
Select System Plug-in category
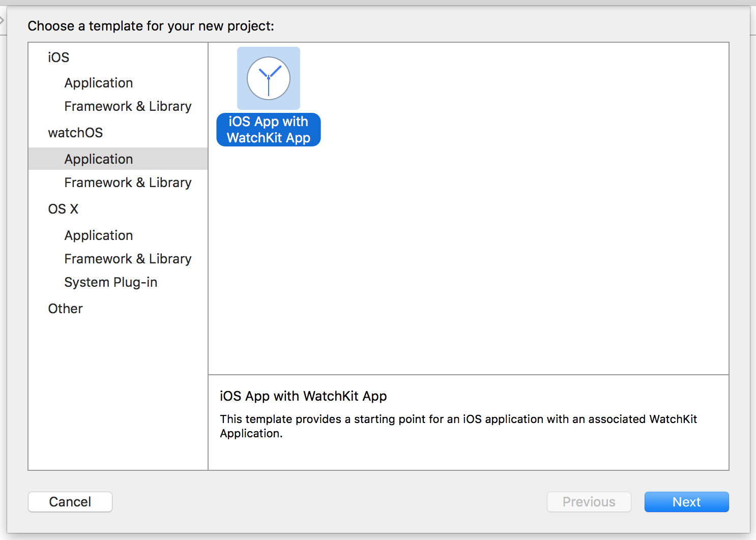(x=110, y=282)
